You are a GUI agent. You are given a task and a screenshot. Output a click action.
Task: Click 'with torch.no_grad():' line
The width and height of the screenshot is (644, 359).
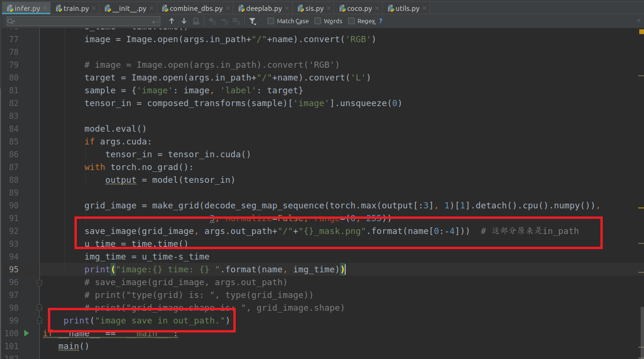[x=139, y=167]
